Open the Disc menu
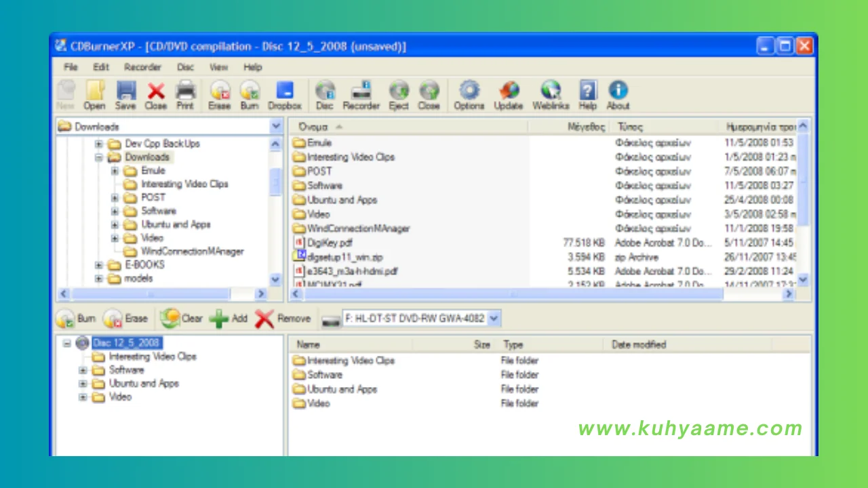Screen dimensions: 868x488 coord(186,67)
